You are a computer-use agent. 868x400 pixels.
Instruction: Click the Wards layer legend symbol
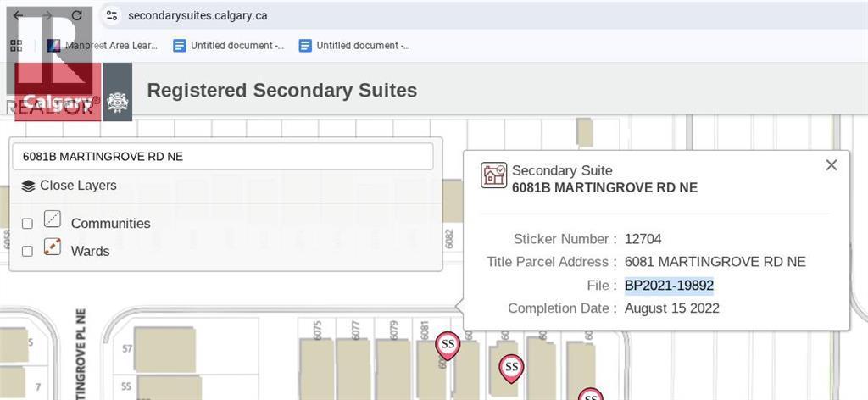coord(53,247)
